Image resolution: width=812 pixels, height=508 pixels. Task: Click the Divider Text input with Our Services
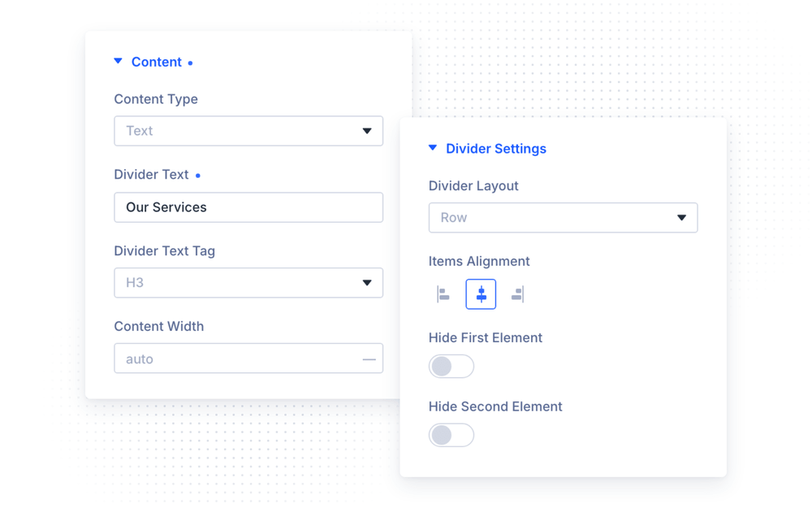point(248,207)
